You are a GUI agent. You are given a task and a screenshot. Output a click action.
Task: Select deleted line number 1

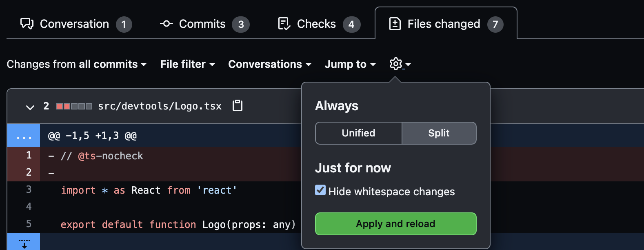point(24,155)
